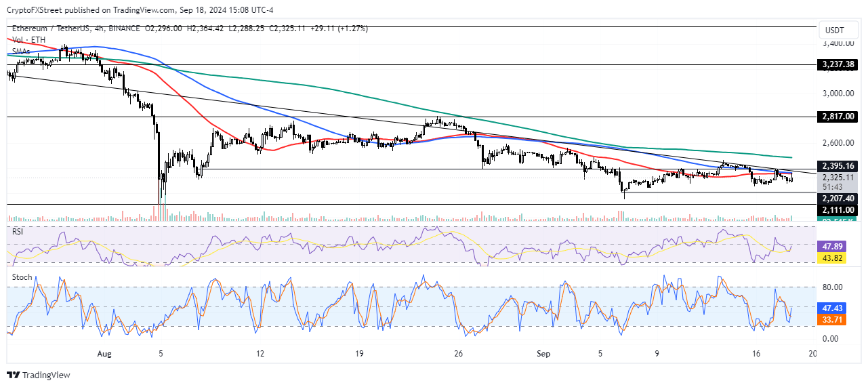
Task: Click the 2,111.00 price level label
Action: click(x=838, y=210)
